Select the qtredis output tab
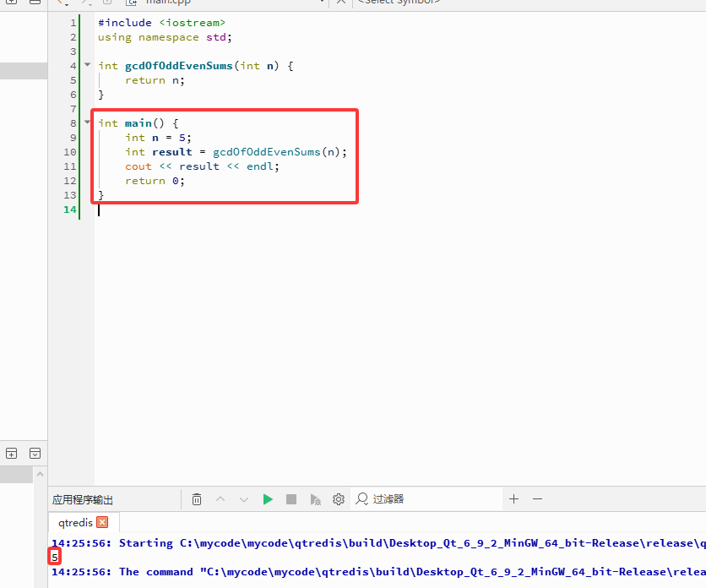706x588 pixels. [x=75, y=523]
